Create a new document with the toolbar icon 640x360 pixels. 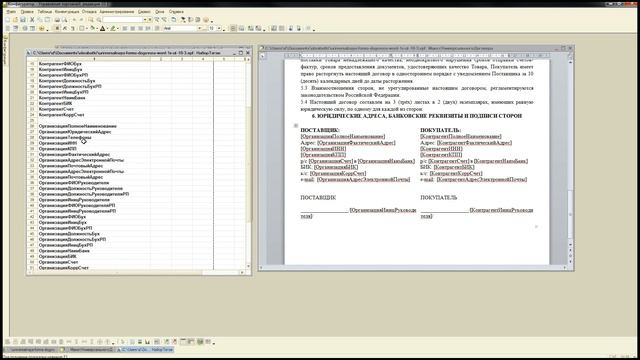[x=7, y=20]
